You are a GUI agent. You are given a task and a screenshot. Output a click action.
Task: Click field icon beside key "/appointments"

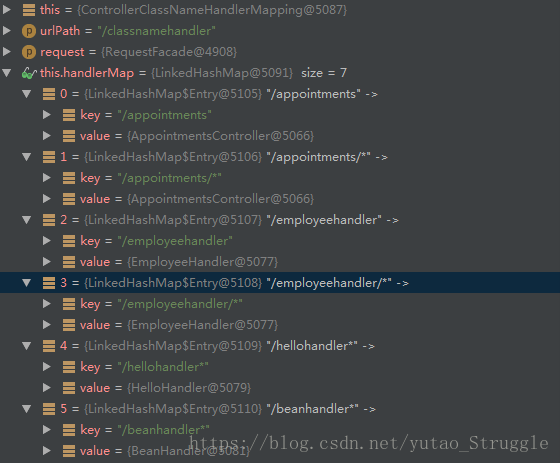pos(69,115)
